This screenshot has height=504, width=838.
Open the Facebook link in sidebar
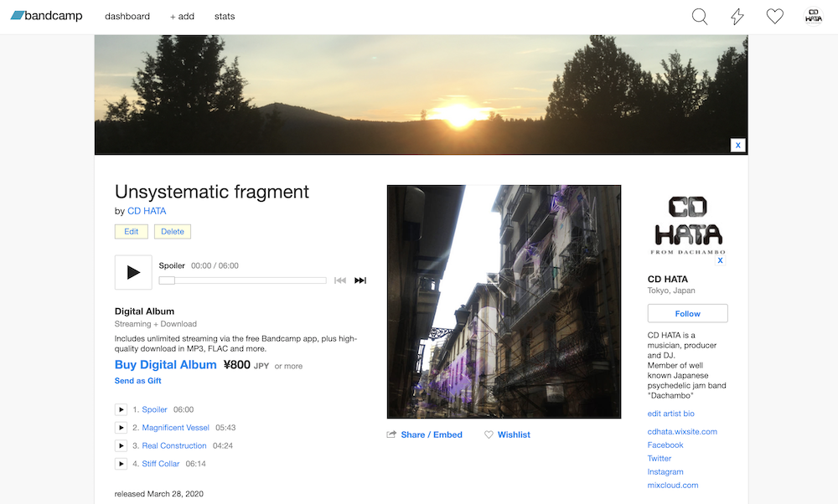click(665, 445)
